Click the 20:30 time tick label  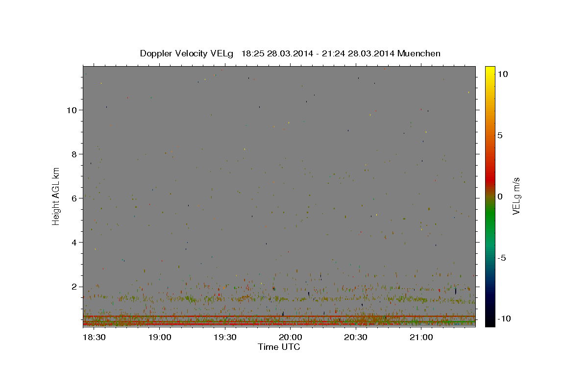point(356,337)
